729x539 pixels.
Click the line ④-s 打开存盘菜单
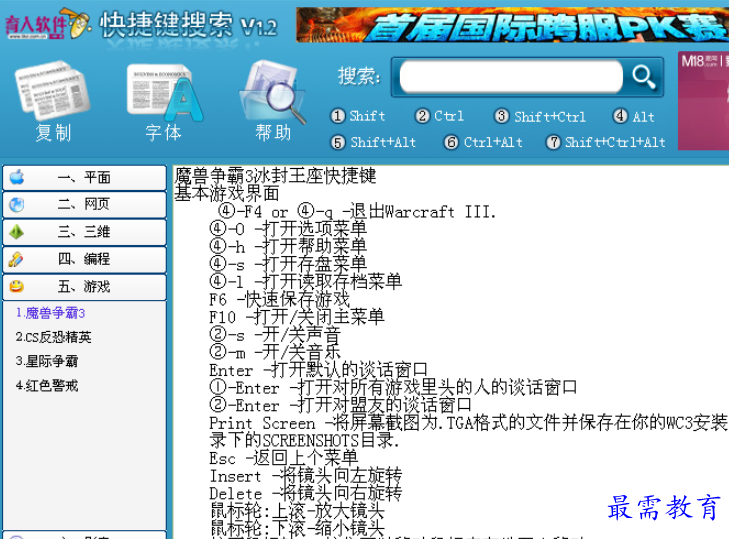(288, 264)
